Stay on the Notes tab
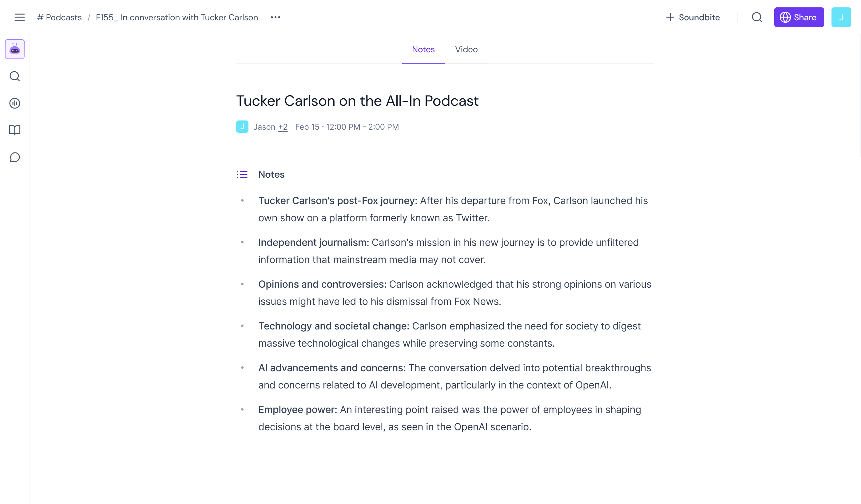 point(423,49)
